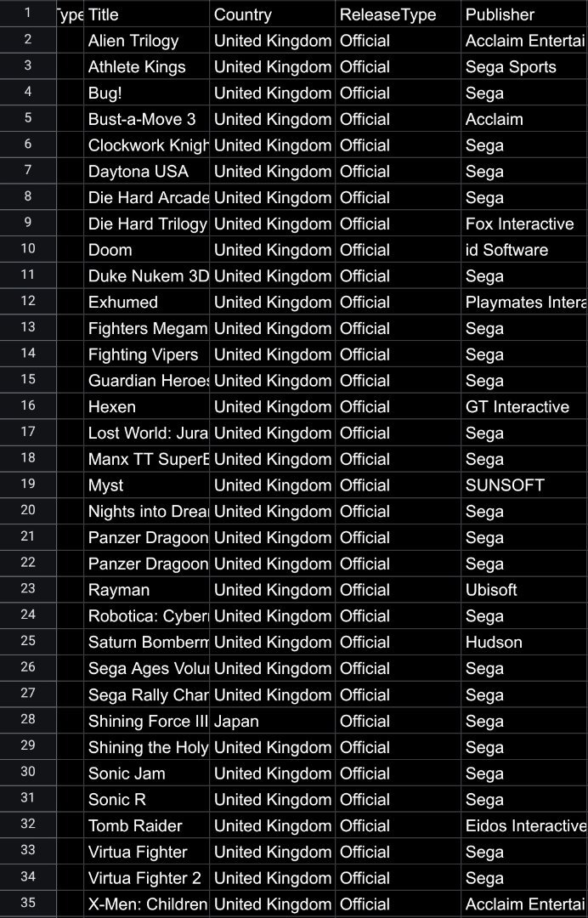Click the Sega Sports publisher cell
The image size is (588, 918).
click(x=525, y=67)
